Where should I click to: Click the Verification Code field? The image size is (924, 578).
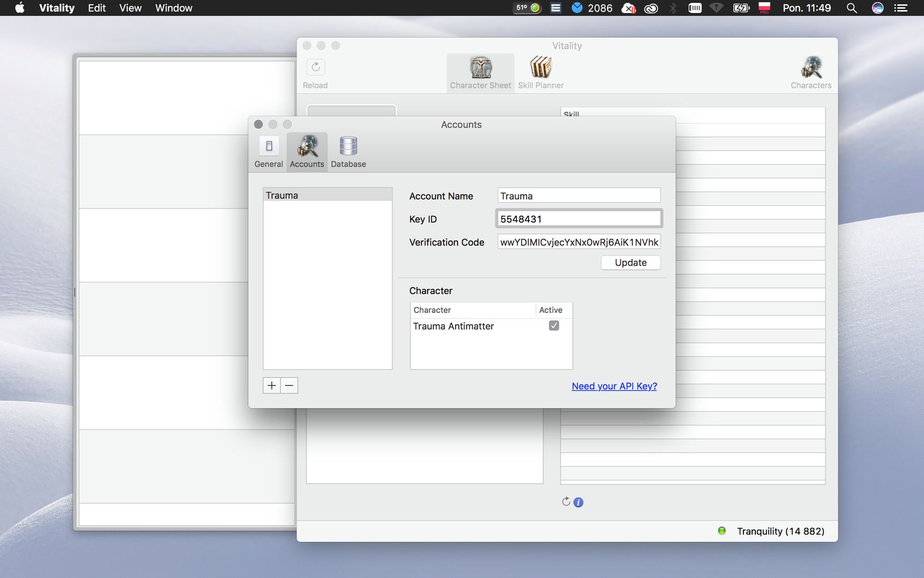(x=579, y=242)
